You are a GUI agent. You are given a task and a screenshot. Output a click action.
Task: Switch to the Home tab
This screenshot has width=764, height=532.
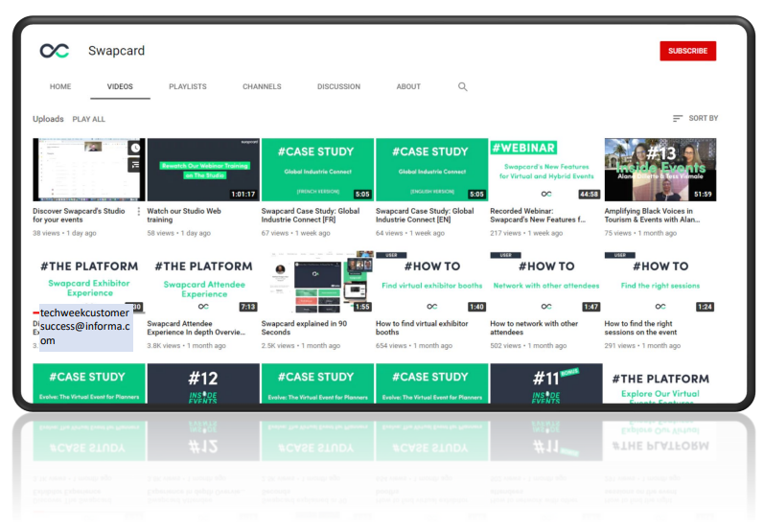click(60, 86)
